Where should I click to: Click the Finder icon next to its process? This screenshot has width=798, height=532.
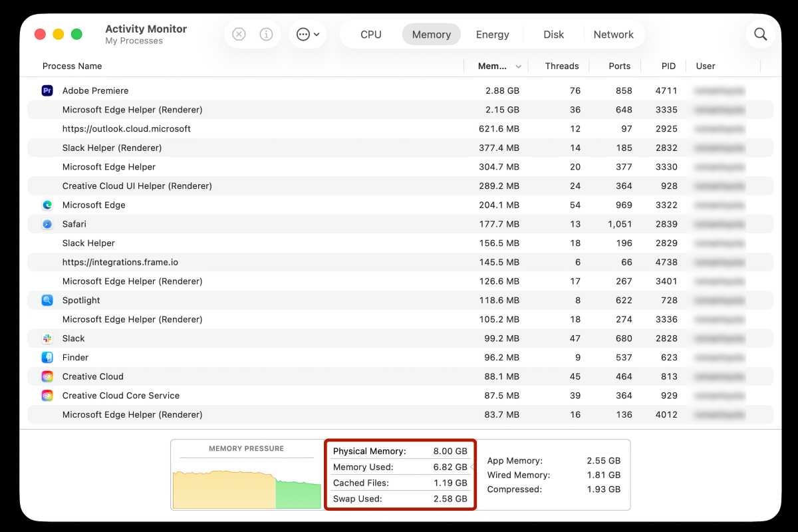(x=47, y=357)
